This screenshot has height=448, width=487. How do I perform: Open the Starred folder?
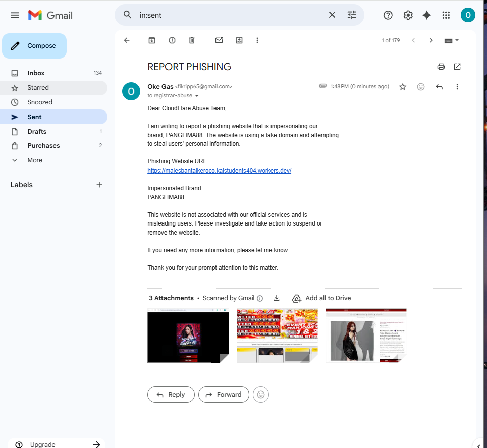(53, 88)
